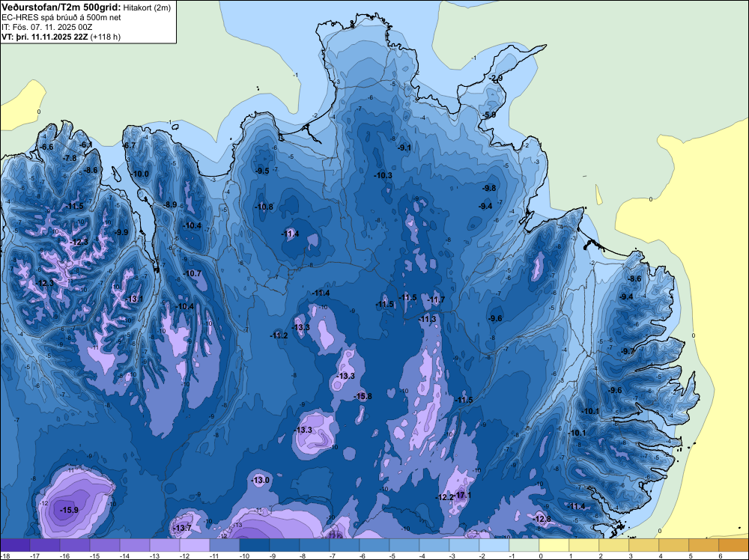Choose the dark blue swatch between -10 and -9

click(255, 545)
